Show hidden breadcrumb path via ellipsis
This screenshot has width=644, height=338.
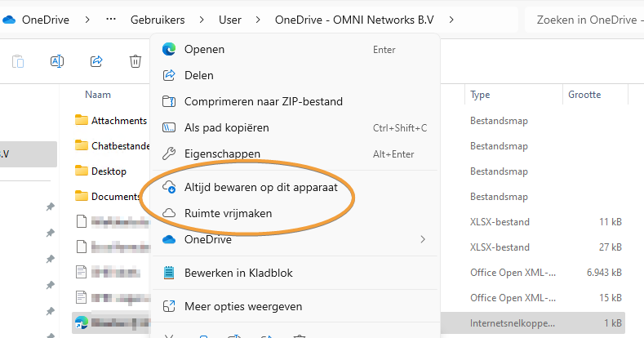tap(111, 18)
